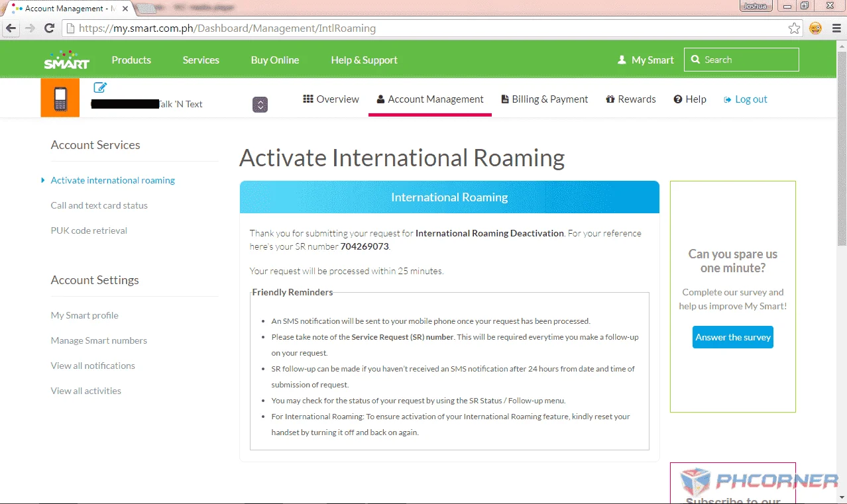The height and width of the screenshot is (504, 847).
Task: Open the Products navigation menu
Action: 131,60
